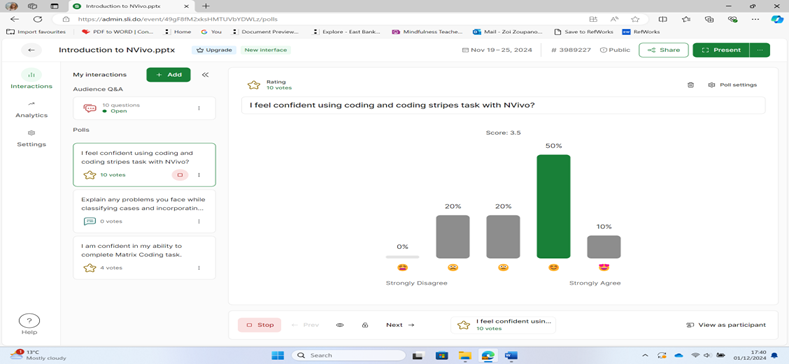Expand more options beside Present
Image resolution: width=789 pixels, height=364 pixels.
point(760,50)
